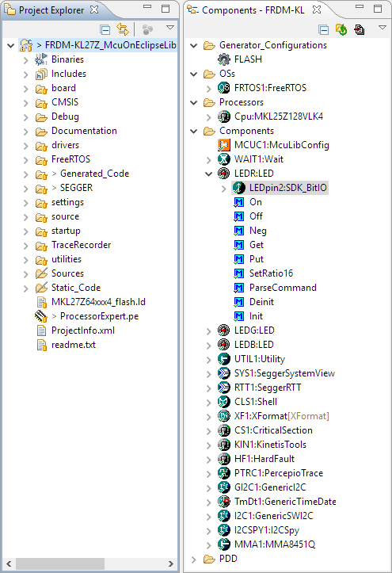Image resolution: width=392 pixels, height=573 pixels.
Task: Toggle the Neg method of LEDR
Action: click(x=239, y=231)
